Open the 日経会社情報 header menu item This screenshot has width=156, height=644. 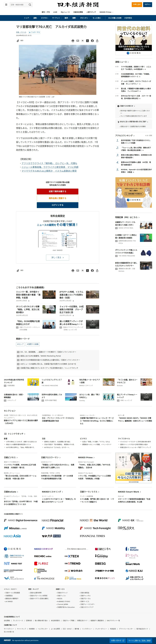[x=78, y=12]
